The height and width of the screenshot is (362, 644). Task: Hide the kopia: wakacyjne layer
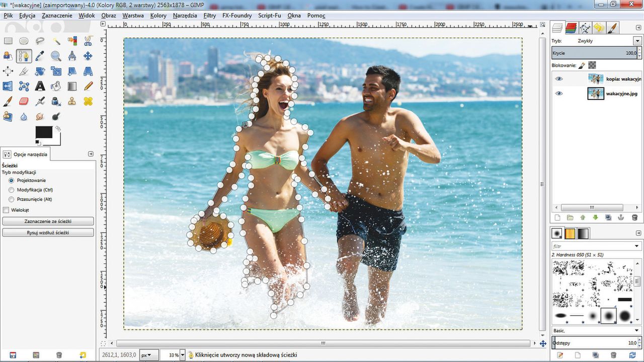click(x=559, y=79)
